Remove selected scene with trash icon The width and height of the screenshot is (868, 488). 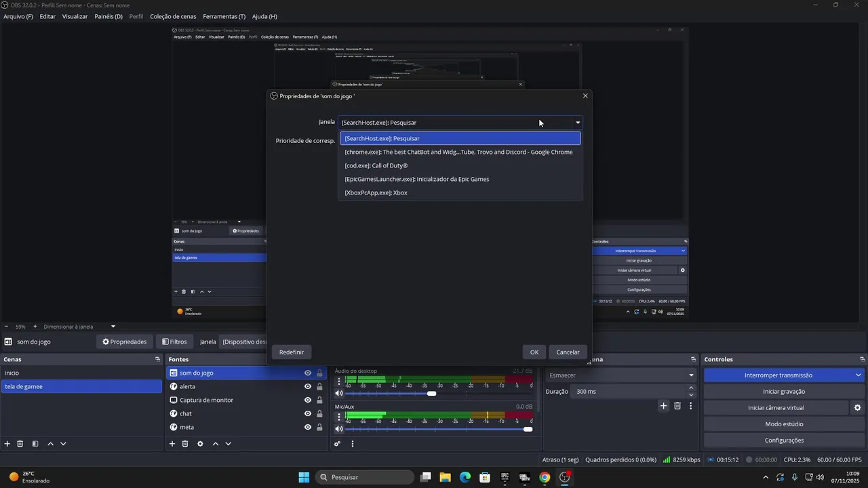[x=20, y=444]
